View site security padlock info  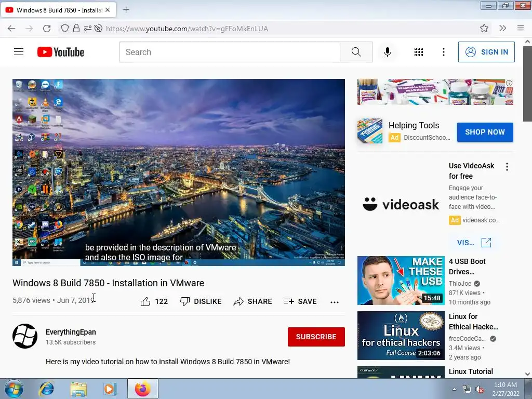coord(76,29)
